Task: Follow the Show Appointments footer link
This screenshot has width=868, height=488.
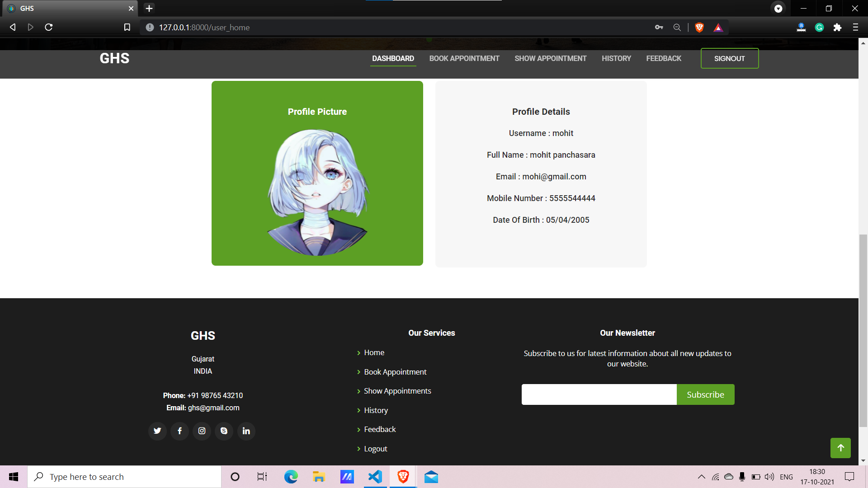Action: (x=397, y=391)
